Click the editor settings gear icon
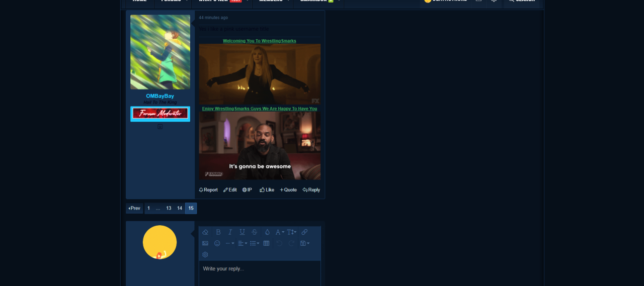 [205, 255]
